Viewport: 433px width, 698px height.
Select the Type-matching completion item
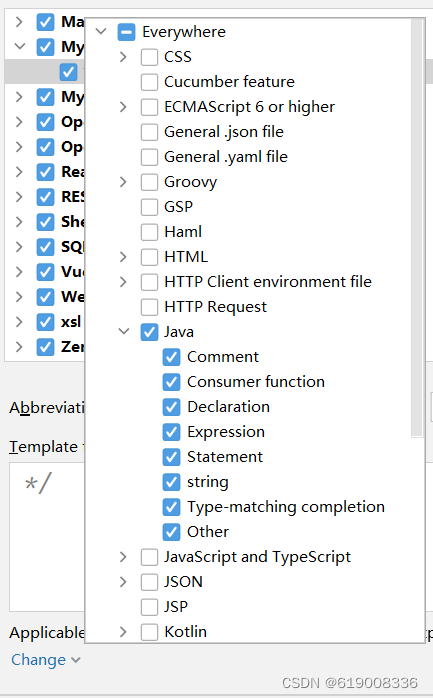[286, 507]
